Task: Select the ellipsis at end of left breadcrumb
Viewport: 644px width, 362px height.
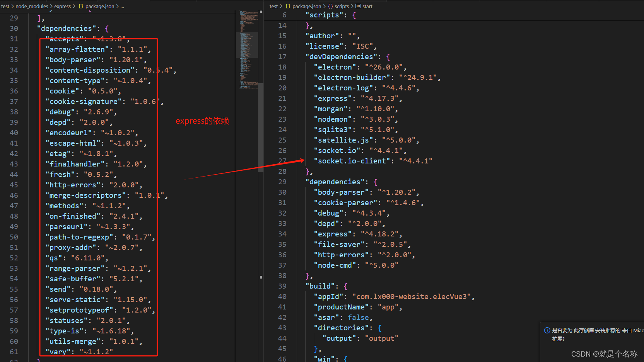Action: pos(122,6)
